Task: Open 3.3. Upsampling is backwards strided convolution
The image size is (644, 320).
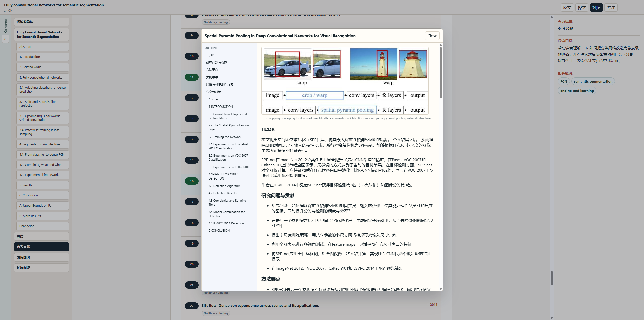Action: pyautogui.click(x=43, y=118)
